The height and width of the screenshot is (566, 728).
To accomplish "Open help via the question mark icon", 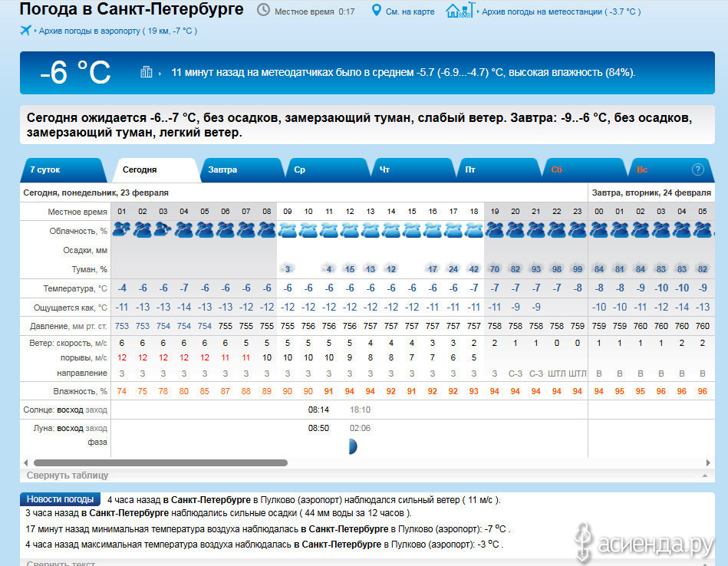I will pos(697,169).
